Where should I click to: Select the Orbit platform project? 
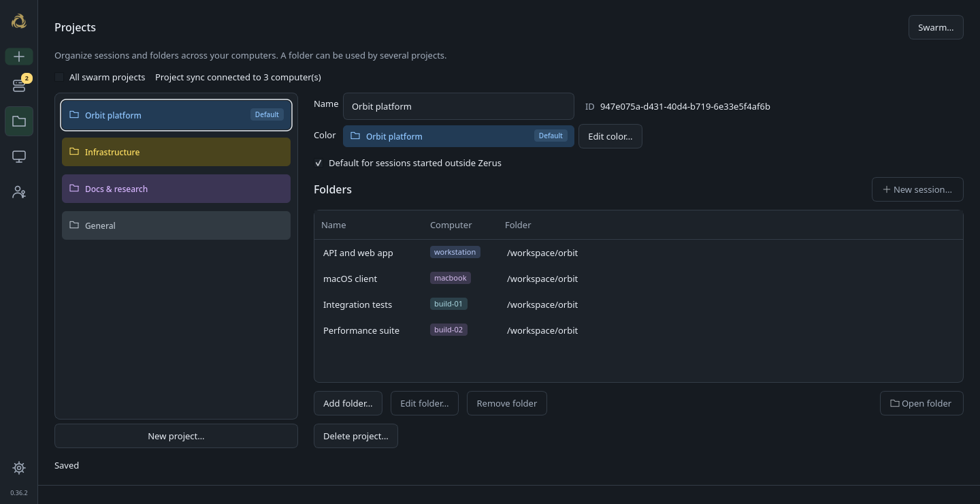(176, 115)
